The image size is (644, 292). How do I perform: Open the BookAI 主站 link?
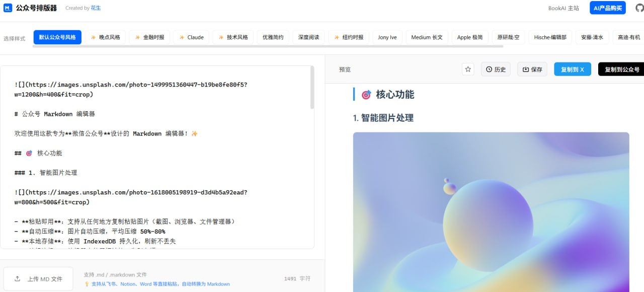[x=563, y=8]
